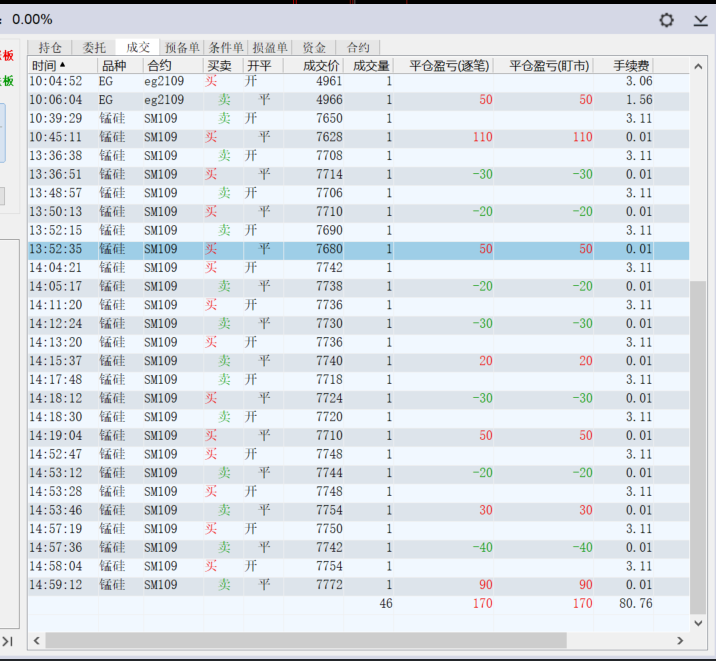This screenshot has width=716, height=661.
Task: Open the 预备单 tab
Action: (x=182, y=47)
